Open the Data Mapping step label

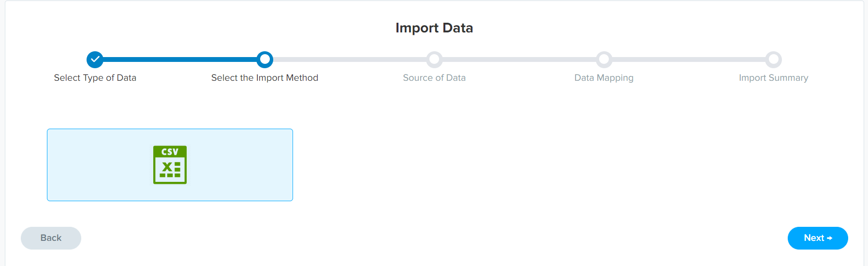tap(604, 78)
